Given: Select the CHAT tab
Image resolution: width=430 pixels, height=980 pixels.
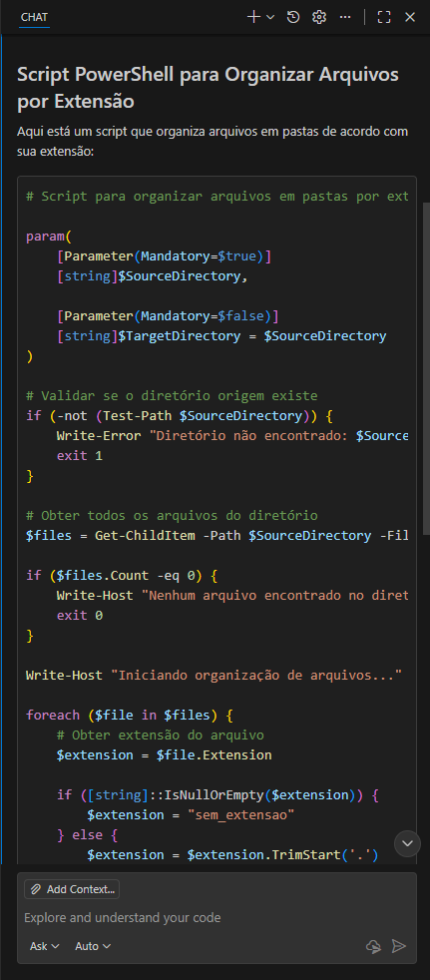Looking at the screenshot, I should 34,17.
